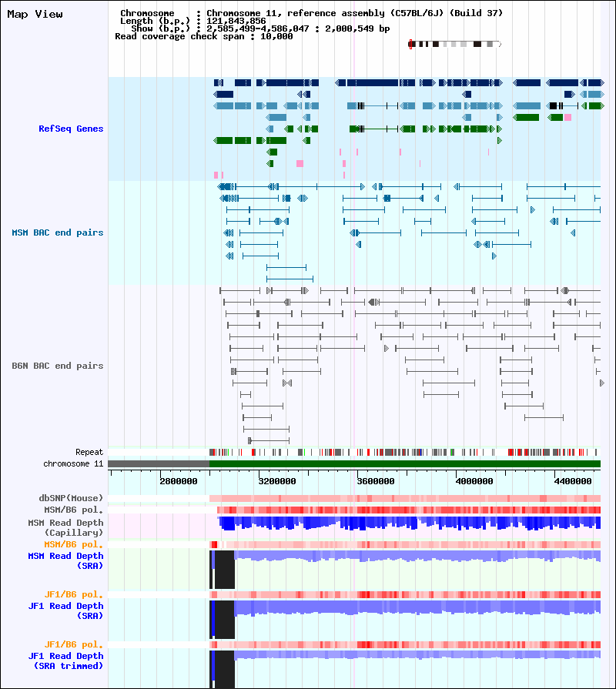Click ruler position 3200000
Image resolution: width=616 pixels, height=689 pixels.
[276, 481]
